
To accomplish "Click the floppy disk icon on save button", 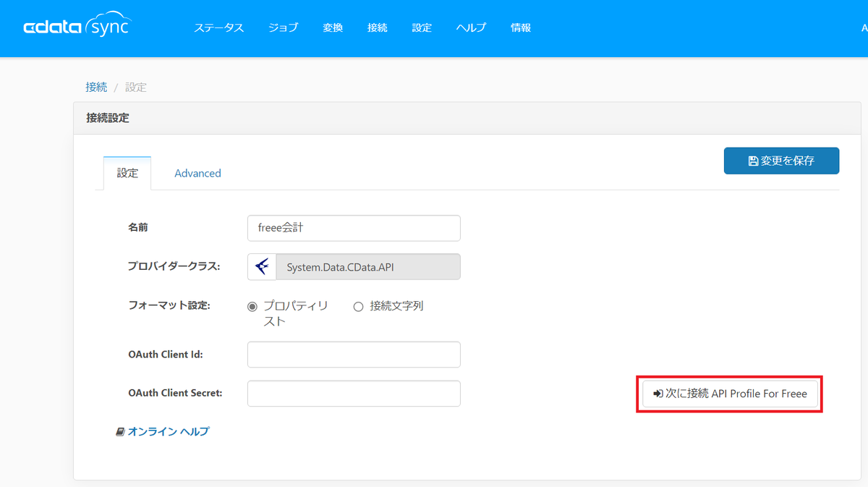I will pos(753,161).
